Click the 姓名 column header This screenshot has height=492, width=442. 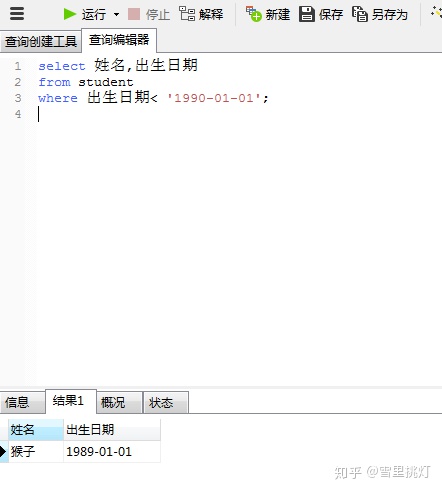click(36, 429)
